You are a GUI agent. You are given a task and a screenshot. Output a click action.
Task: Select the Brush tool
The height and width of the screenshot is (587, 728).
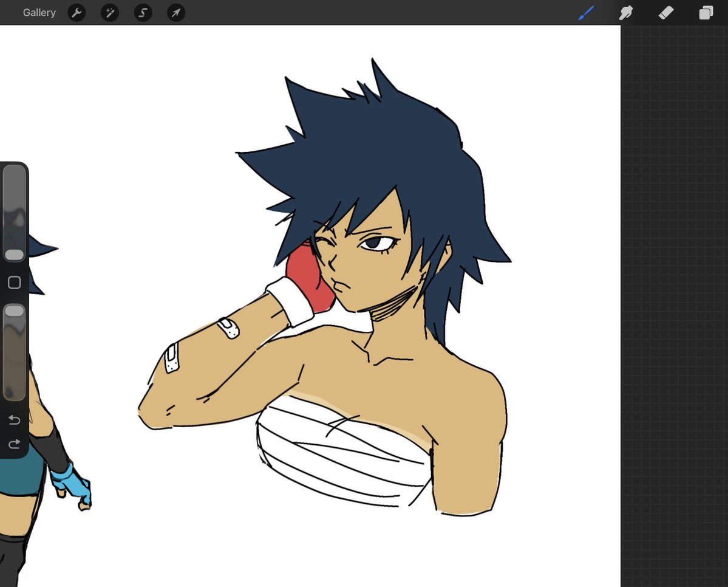pos(587,13)
